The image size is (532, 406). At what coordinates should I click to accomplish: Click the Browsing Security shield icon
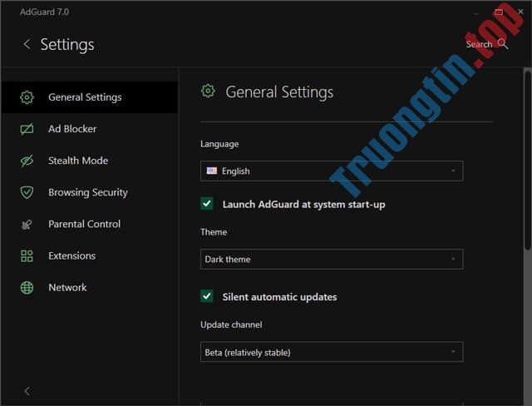(27, 192)
